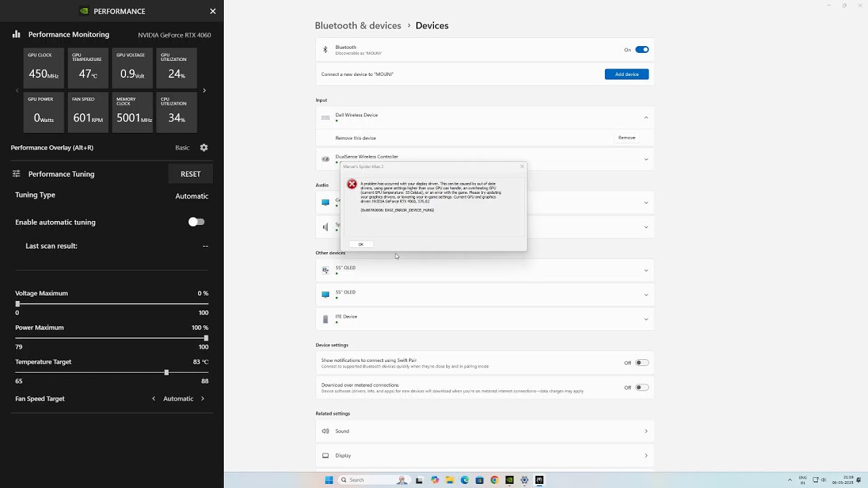Screen dimensions: 868x488
Task: Open NVIDIA app from taskbar
Action: click(x=509, y=480)
